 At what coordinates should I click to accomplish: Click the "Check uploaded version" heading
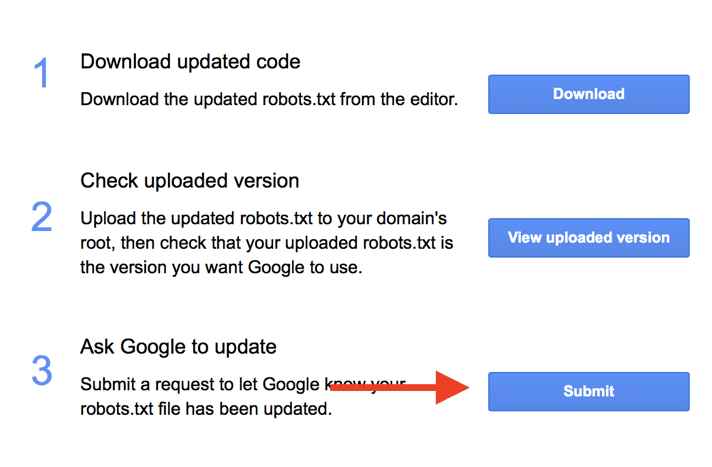pyautogui.click(x=189, y=181)
